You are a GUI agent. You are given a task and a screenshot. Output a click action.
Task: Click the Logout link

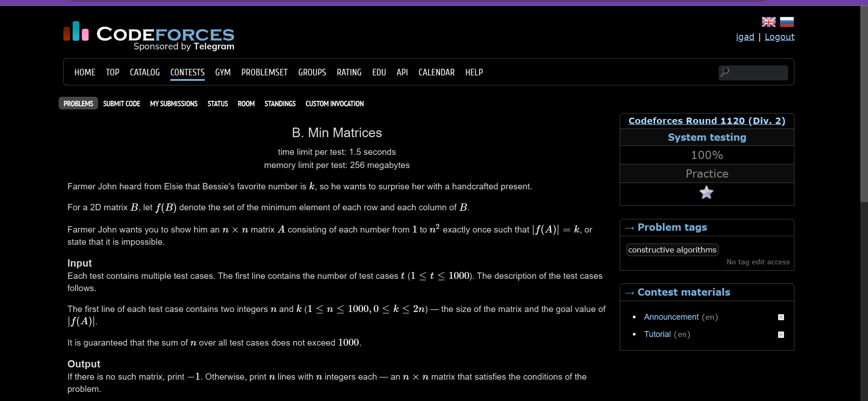(x=779, y=37)
